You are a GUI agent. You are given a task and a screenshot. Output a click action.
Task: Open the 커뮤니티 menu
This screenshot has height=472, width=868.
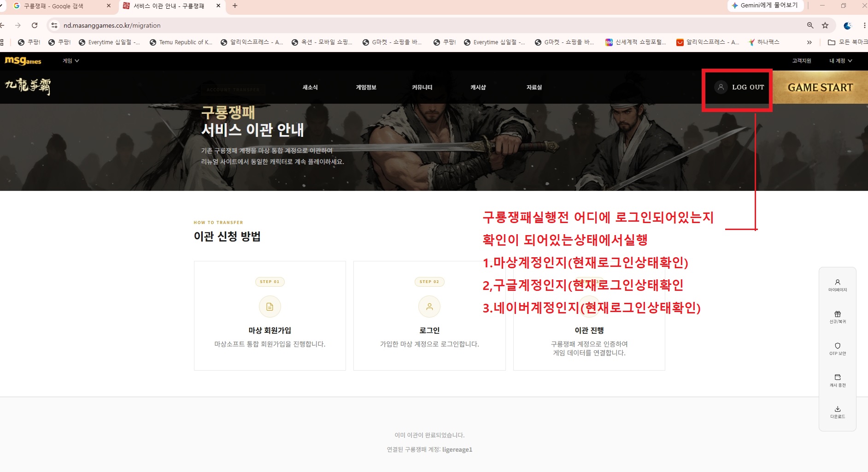tap(422, 87)
